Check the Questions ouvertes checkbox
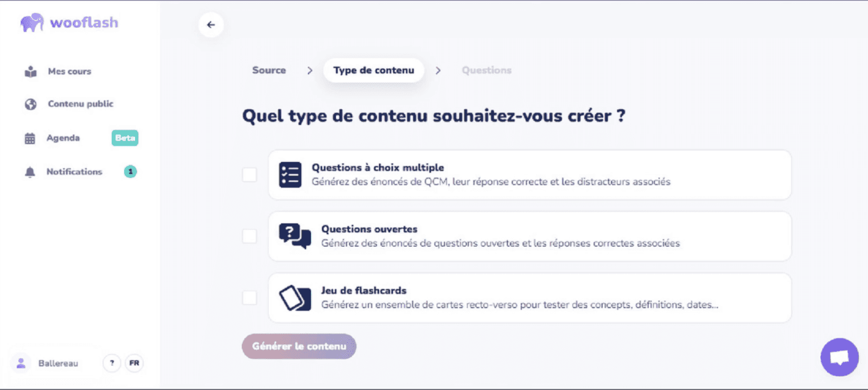868x390 pixels. tap(250, 236)
